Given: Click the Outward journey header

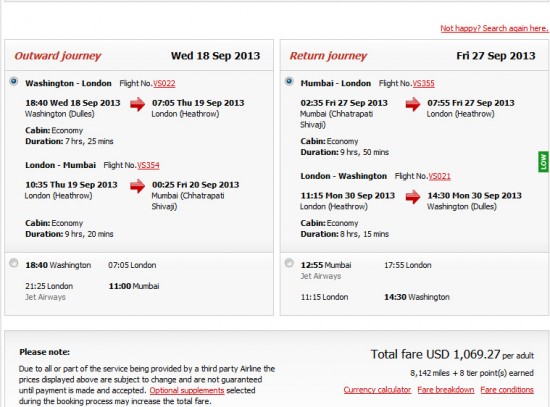Looking at the screenshot, I should (58, 56).
